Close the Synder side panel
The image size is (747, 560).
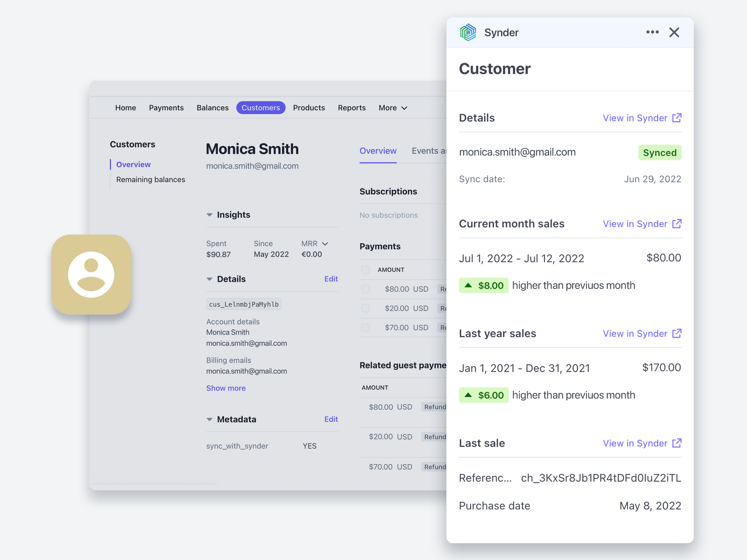pyautogui.click(x=674, y=32)
